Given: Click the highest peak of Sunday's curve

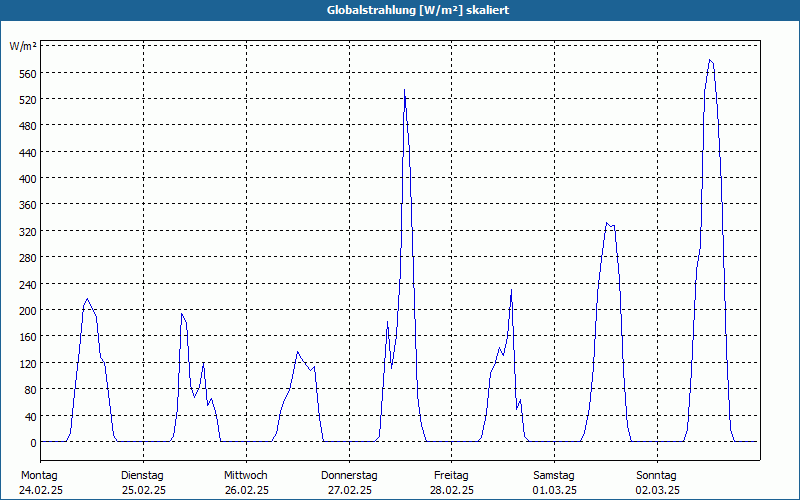Looking at the screenshot, I should [x=710, y=60].
